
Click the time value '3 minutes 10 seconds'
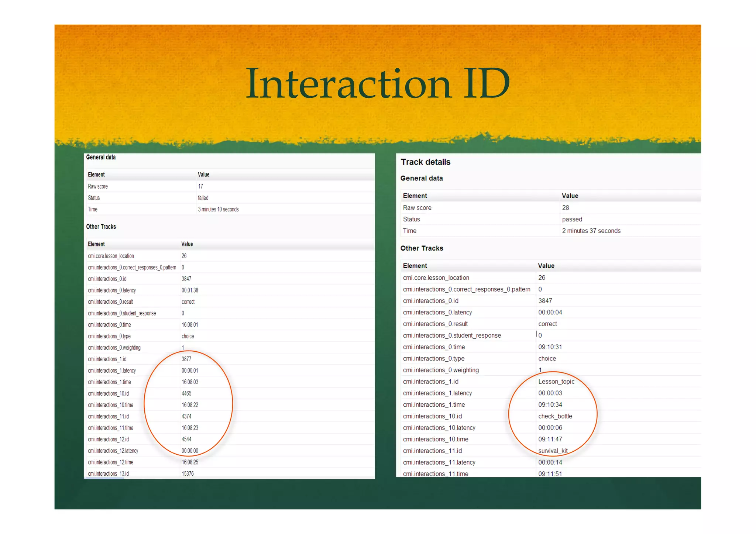pos(218,209)
